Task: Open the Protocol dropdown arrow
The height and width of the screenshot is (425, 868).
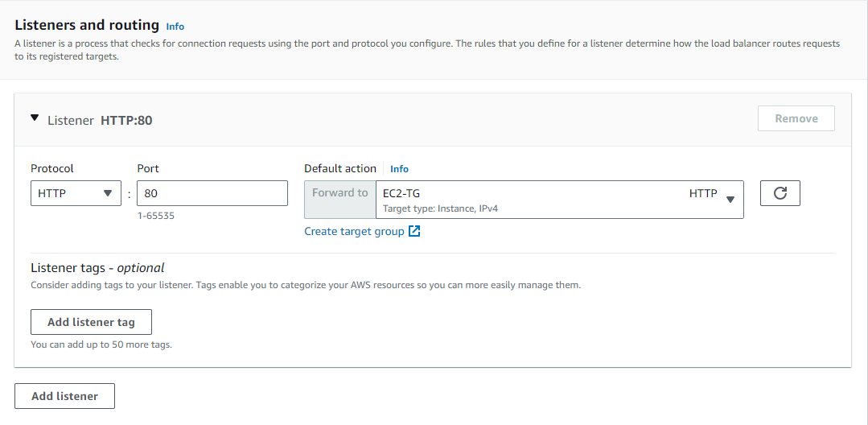Action: pyautogui.click(x=108, y=193)
